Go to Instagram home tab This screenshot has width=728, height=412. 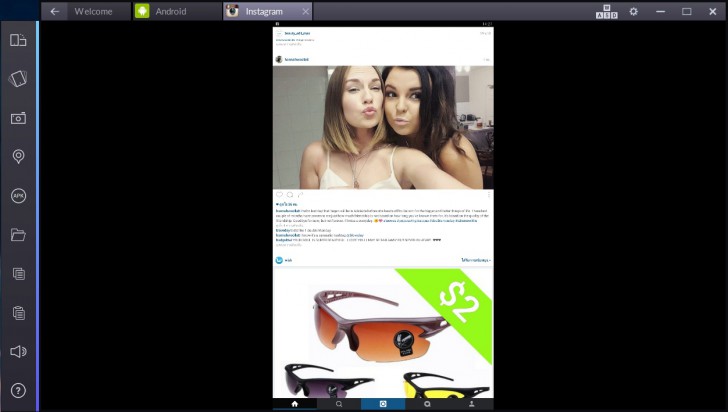294,404
